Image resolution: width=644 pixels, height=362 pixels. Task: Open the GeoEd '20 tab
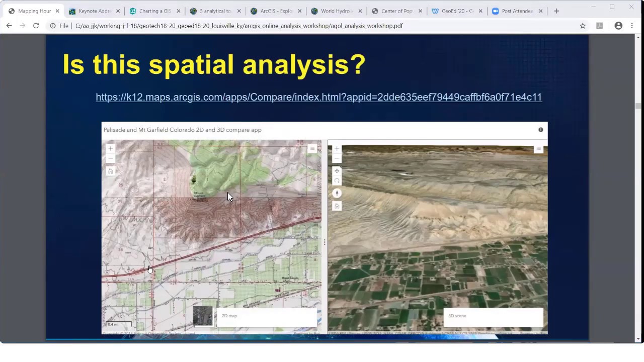click(457, 11)
